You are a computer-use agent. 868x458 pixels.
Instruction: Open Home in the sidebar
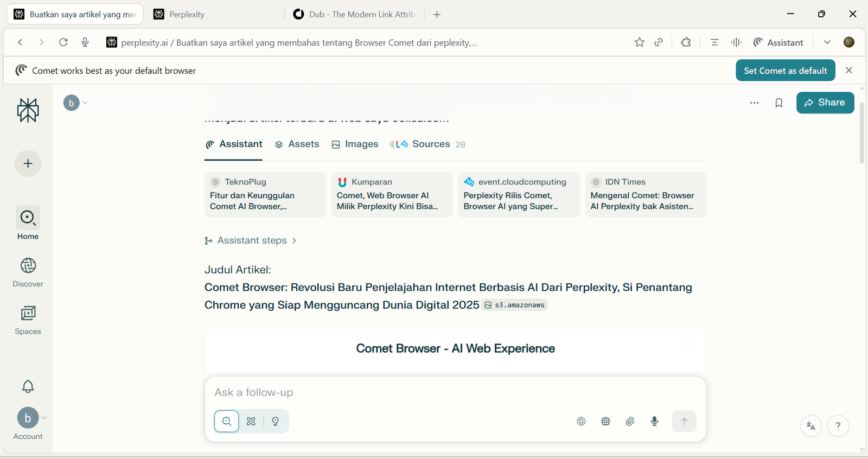(x=28, y=224)
